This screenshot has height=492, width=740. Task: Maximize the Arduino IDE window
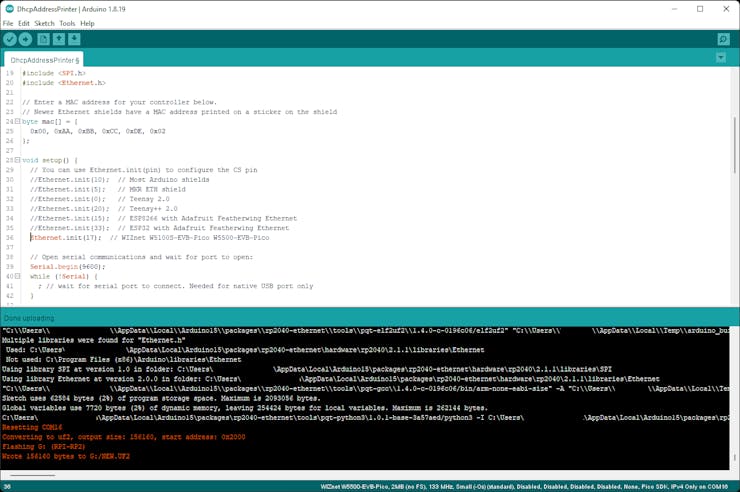pos(700,9)
